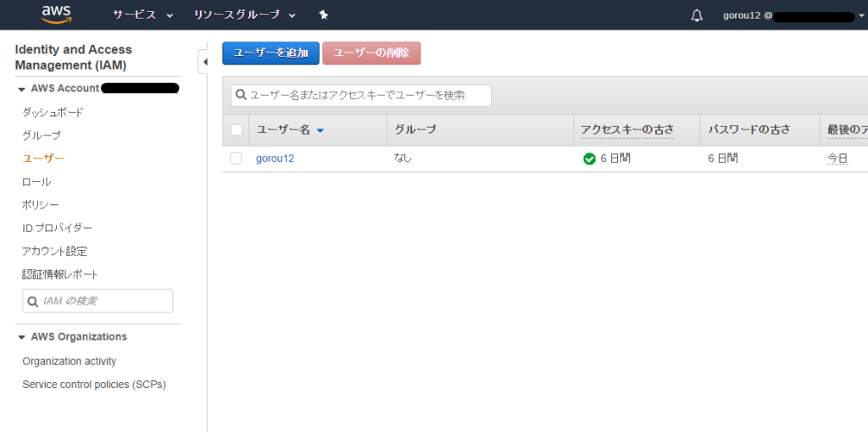Viewport: 868px width, 432px height.
Task: Sort by ユーザー名 column arrow
Action: coord(320,130)
